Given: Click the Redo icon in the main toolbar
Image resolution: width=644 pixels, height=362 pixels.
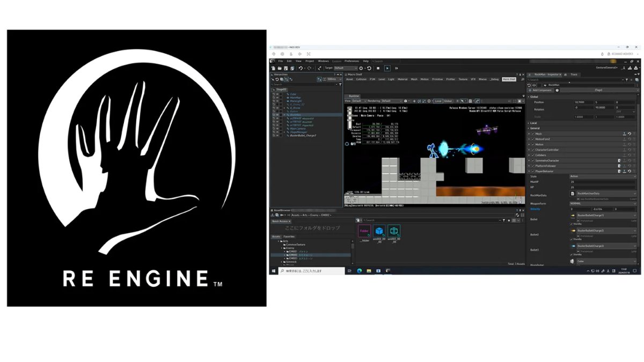Looking at the screenshot, I should pos(309,68).
